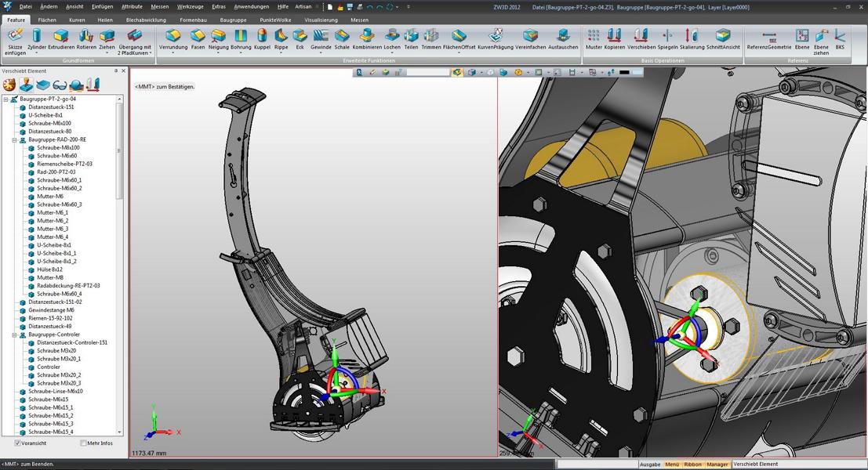Viewport: 868px width, 470px height.
Task: Select Hülse 8x12 in the tree
Action: click(49, 269)
